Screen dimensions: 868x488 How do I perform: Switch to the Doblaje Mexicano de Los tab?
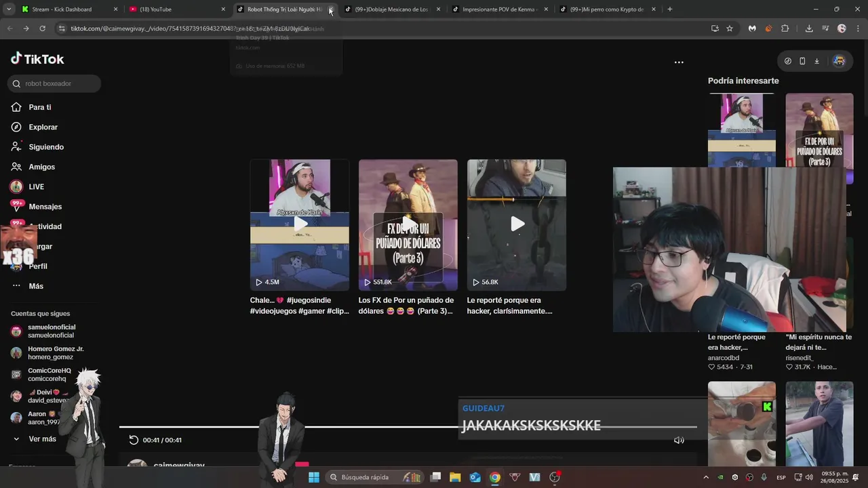[x=391, y=9]
